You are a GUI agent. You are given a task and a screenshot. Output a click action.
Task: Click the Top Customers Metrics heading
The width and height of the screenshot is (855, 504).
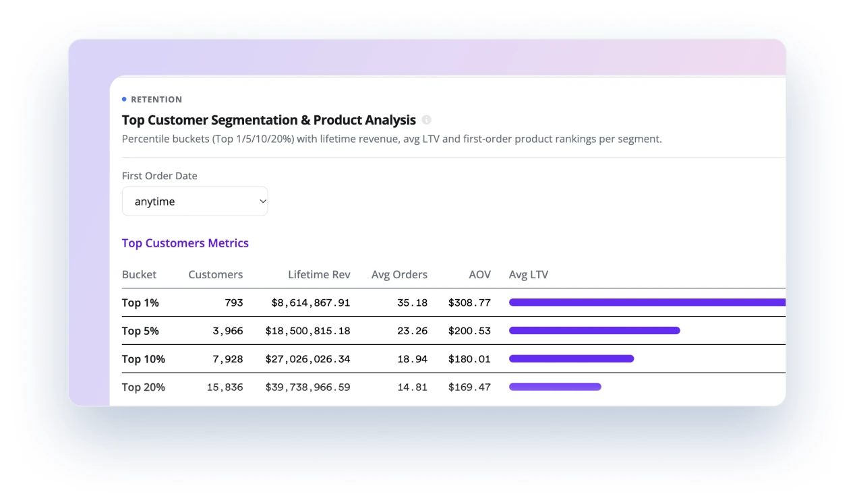(x=185, y=243)
